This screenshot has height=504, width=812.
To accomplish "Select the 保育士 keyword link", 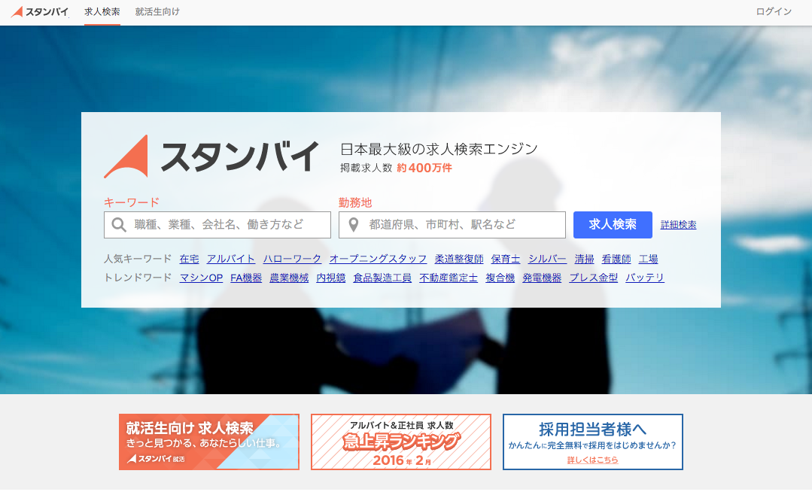I will [x=506, y=259].
